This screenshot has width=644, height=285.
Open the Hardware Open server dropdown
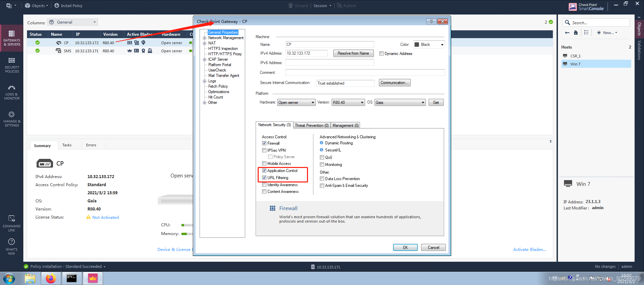tap(297, 103)
